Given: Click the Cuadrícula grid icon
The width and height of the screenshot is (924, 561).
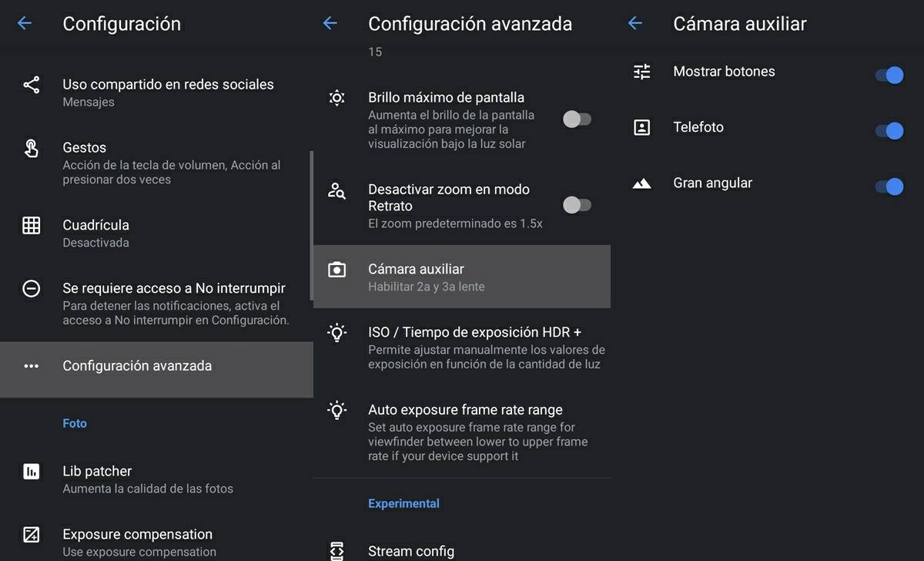Looking at the screenshot, I should tap(31, 225).
